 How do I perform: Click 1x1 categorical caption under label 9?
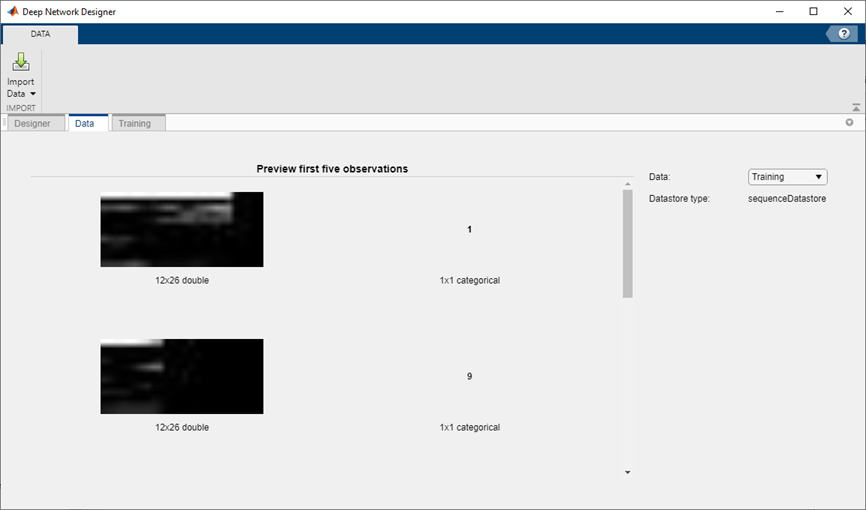(x=469, y=427)
